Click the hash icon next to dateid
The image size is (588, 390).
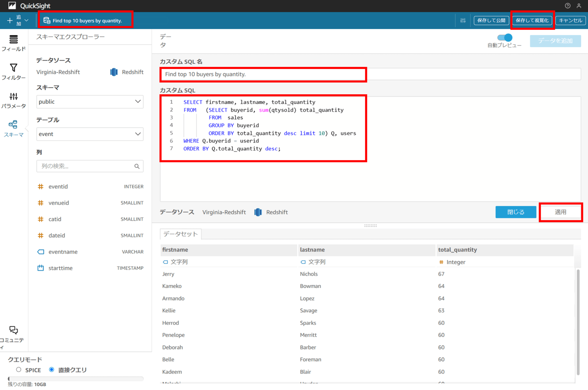(41, 235)
